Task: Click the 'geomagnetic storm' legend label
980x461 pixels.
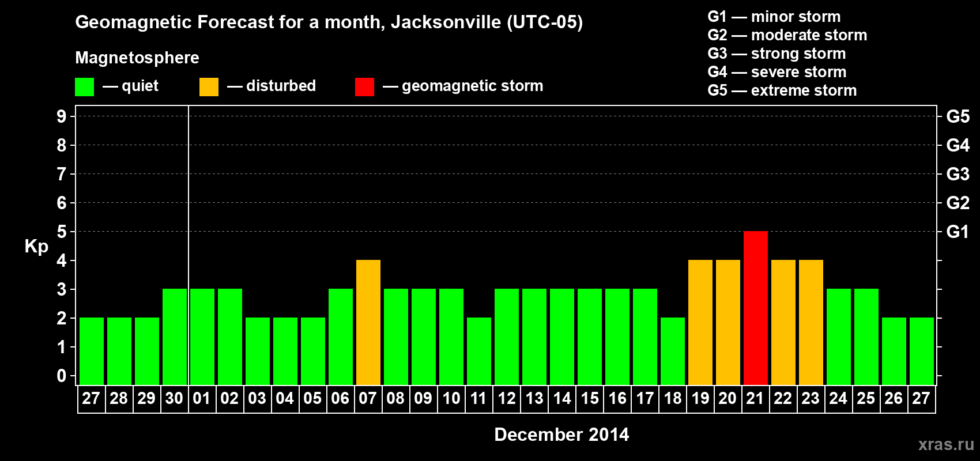Action: coord(472,86)
